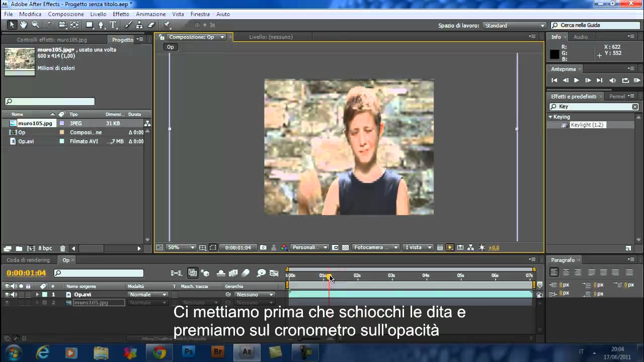Open the Fotocamera view dropdown
The image size is (644, 362).
pos(376,247)
